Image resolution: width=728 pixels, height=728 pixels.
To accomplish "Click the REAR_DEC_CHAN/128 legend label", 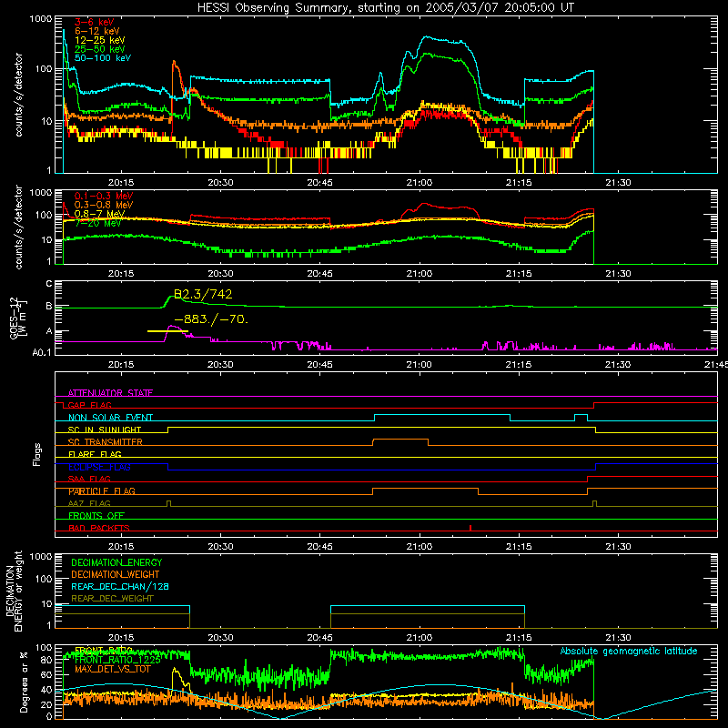I will [120, 586].
